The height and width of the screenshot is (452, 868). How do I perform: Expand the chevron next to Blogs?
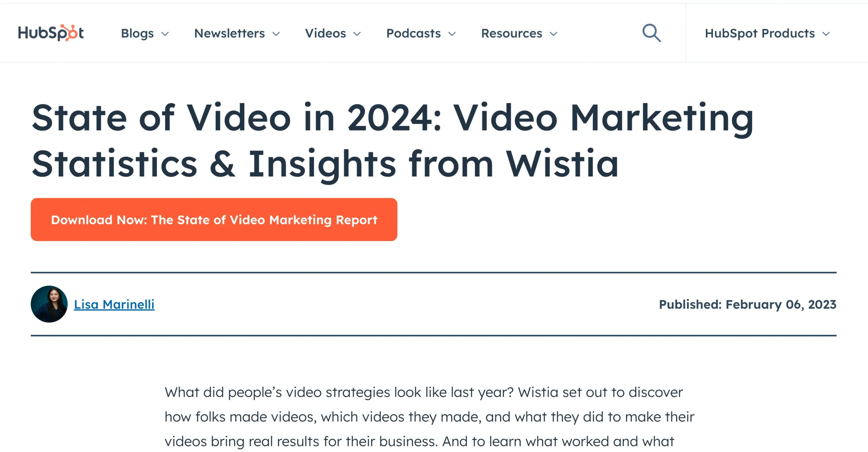click(x=165, y=34)
